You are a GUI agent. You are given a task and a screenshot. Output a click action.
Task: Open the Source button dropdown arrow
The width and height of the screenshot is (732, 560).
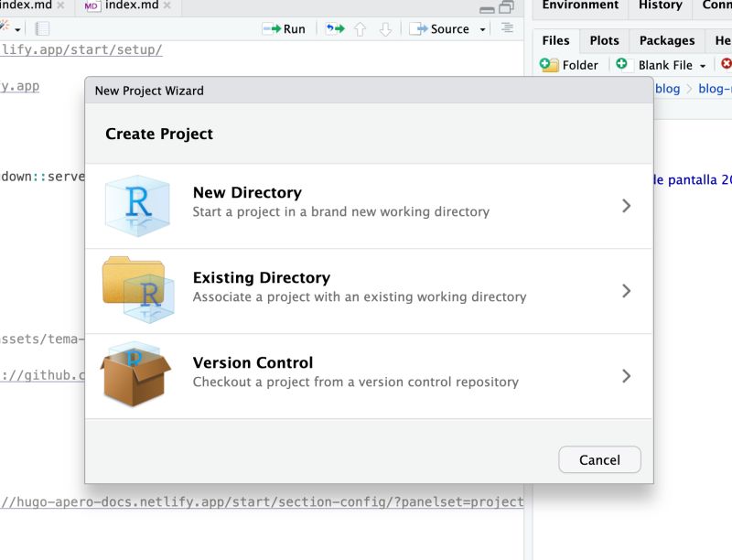tap(482, 28)
